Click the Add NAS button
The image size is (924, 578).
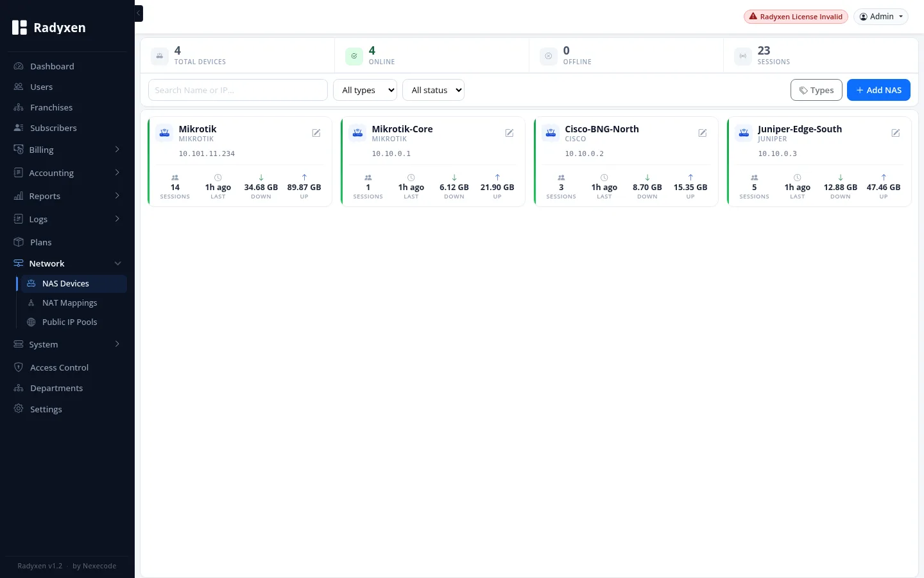(x=878, y=90)
